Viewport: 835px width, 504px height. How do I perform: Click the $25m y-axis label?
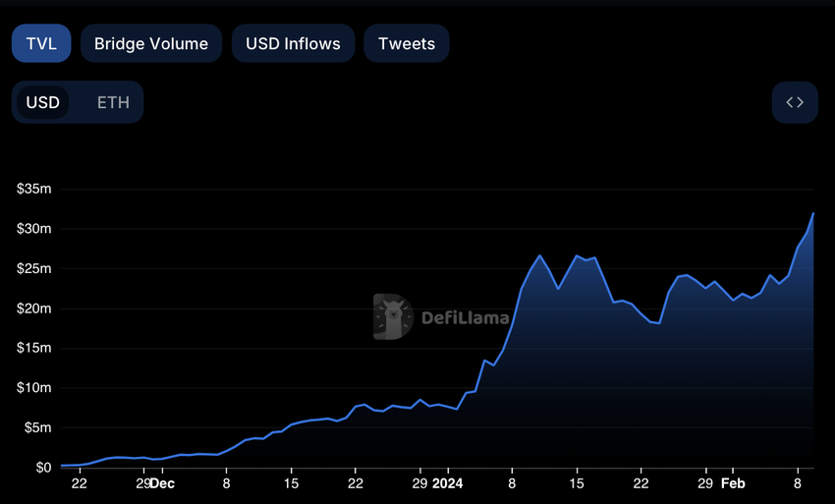click(34, 268)
